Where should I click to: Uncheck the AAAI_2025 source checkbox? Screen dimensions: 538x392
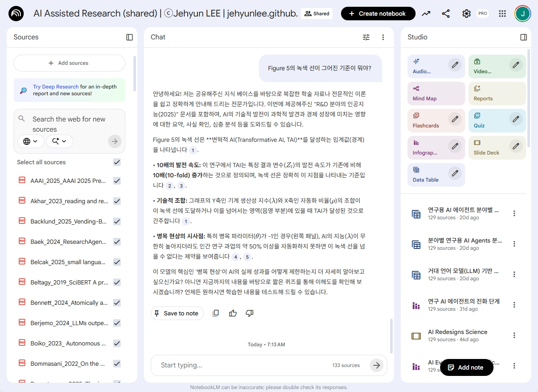coord(117,181)
